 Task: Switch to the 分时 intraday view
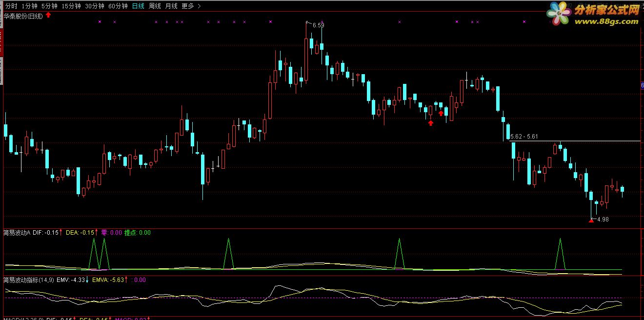pyautogui.click(x=11, y=6)
